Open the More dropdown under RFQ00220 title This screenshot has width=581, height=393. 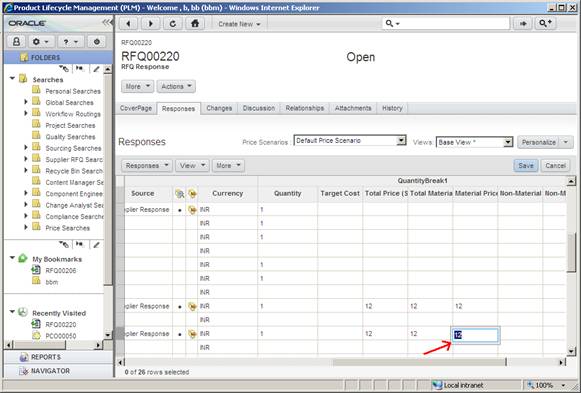pos(137,86)
